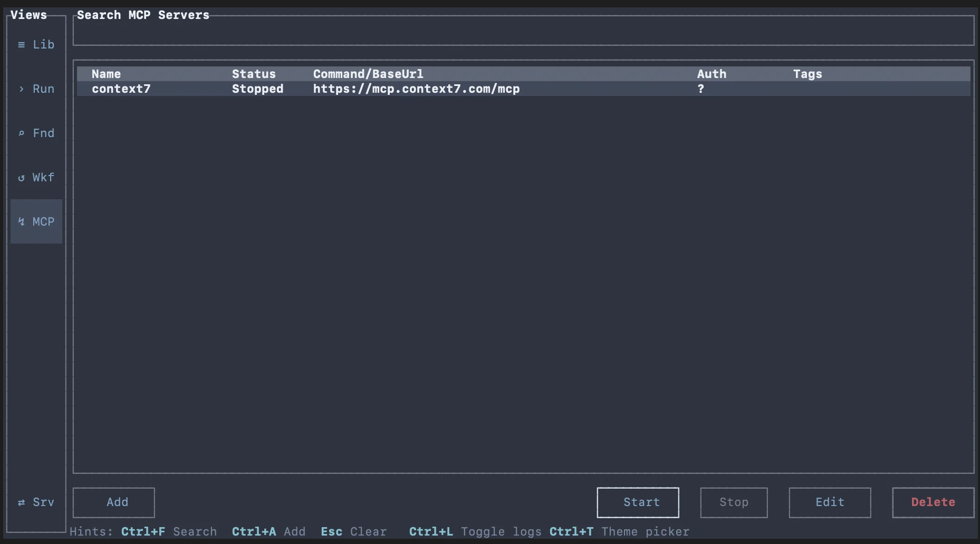Image resolution: width=980 pixels, height=544 pixels.
Task: Click the Srv server arrows icon
Action: pyautogui.click(x=22, y=502)
